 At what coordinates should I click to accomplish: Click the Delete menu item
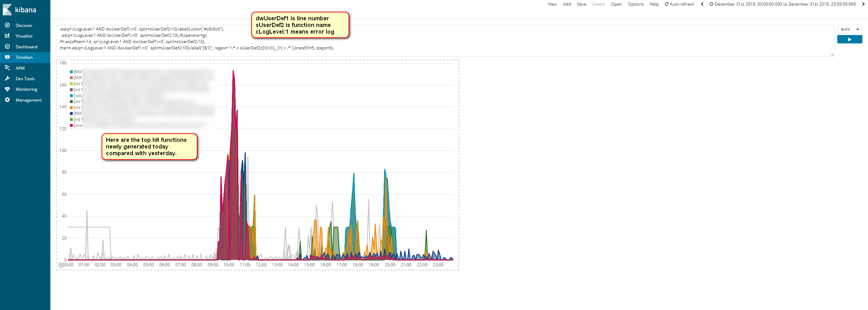click(598, 4)
